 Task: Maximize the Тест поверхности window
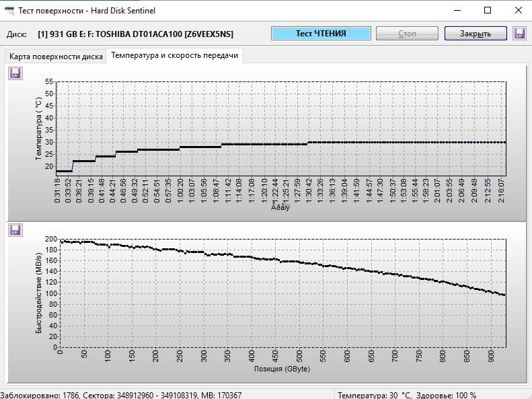click(x=488, y=11)
